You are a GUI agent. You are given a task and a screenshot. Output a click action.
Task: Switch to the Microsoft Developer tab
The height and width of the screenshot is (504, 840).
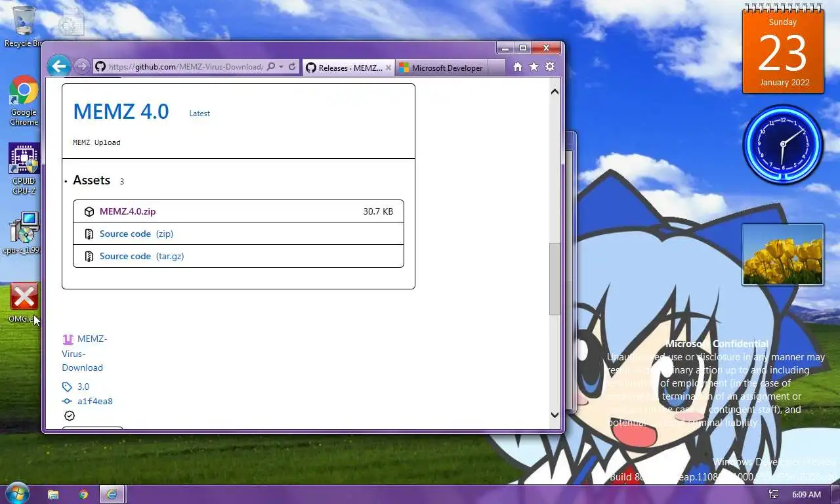click(441, 68)
